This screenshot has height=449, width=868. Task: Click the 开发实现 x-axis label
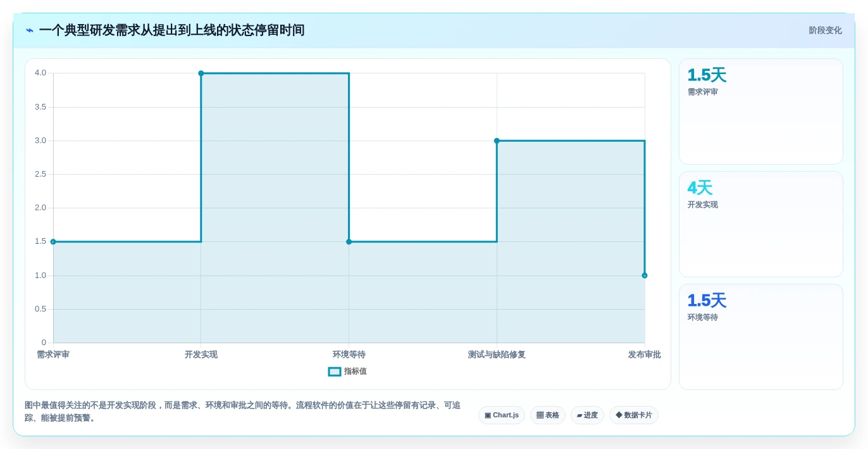tap(201, 355)
